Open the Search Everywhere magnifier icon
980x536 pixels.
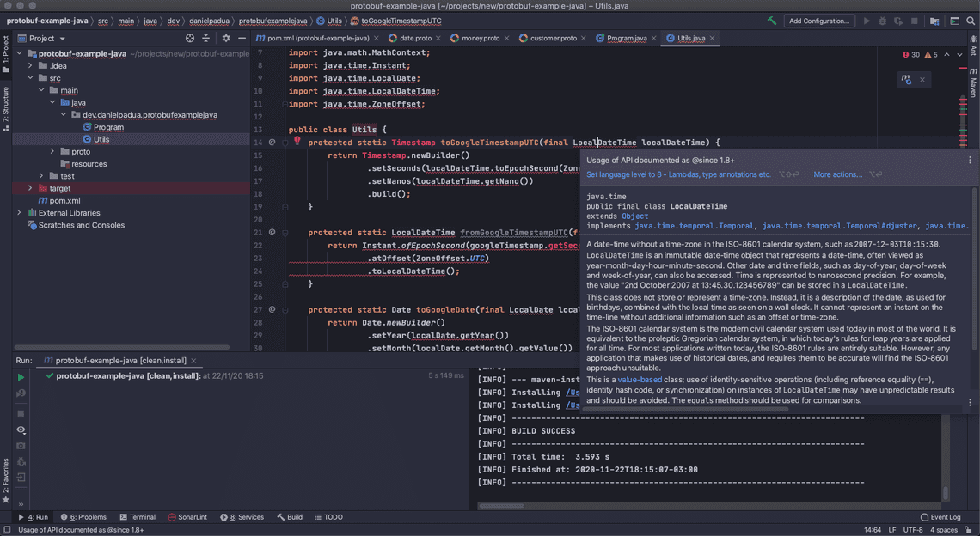click(971, 21)
